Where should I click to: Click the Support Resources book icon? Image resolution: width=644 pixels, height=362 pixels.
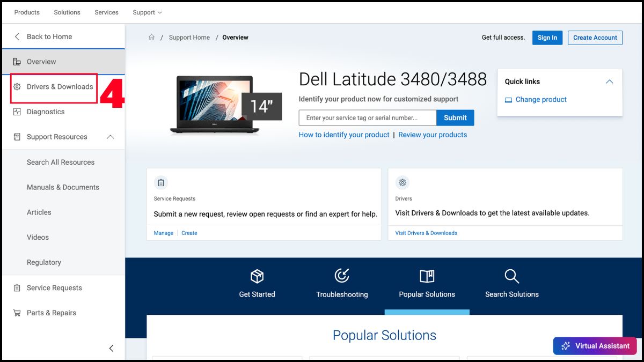(17, 137)
